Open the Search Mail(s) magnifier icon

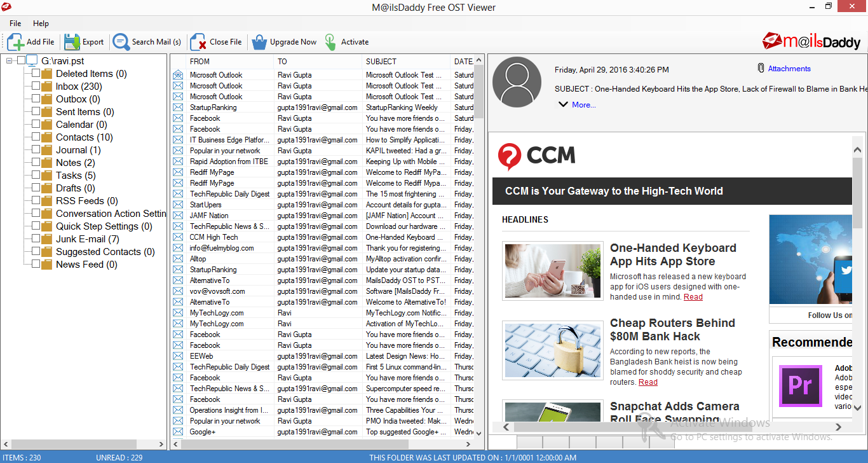tap(121, 42)
